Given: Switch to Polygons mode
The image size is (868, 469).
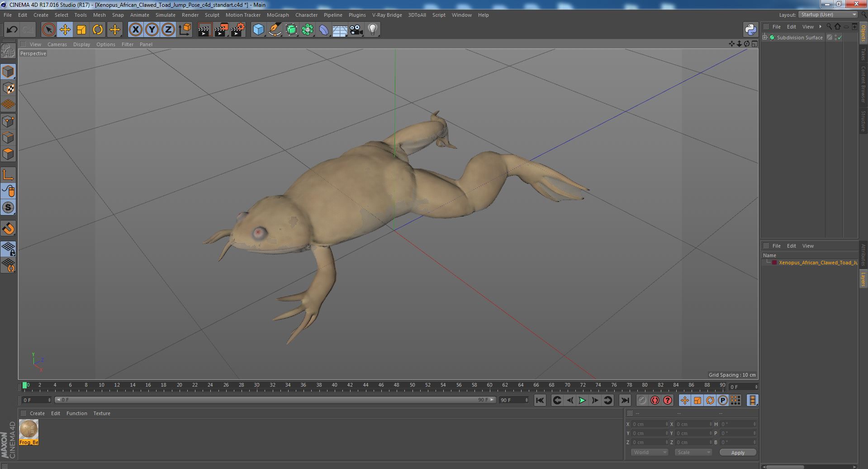Looking at the screenshot, I should [x=8, y=154].
